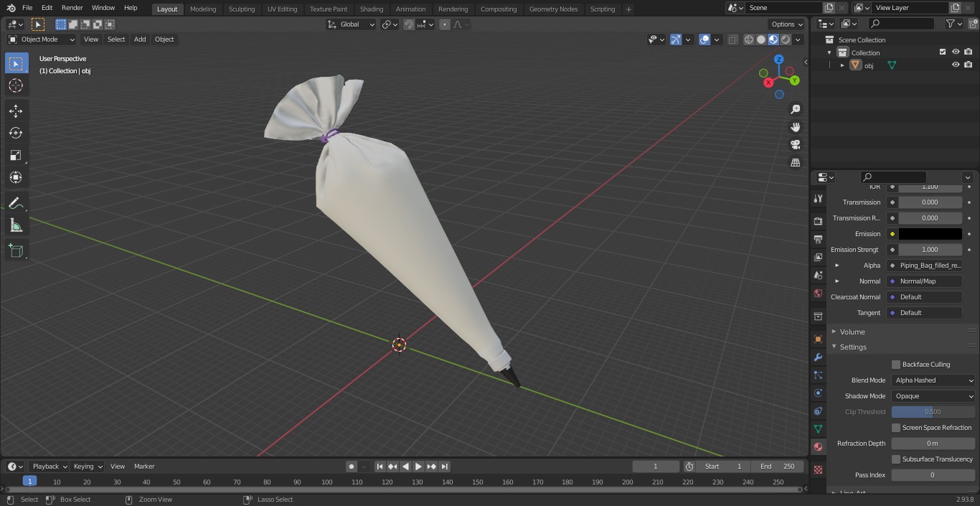Toggle X-ray viewport mode
980x506 pixels.
click(732, 39)
